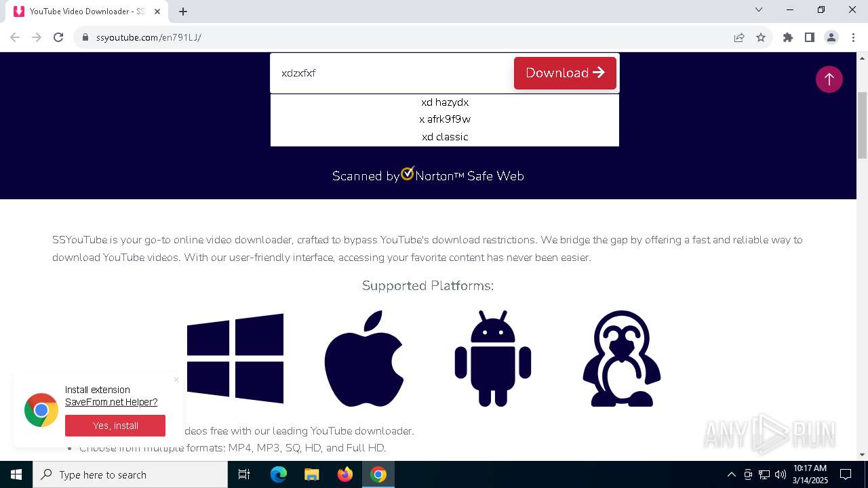Open Chrome profile avatar
Screen dimensions: 868x488
point(831,37)
